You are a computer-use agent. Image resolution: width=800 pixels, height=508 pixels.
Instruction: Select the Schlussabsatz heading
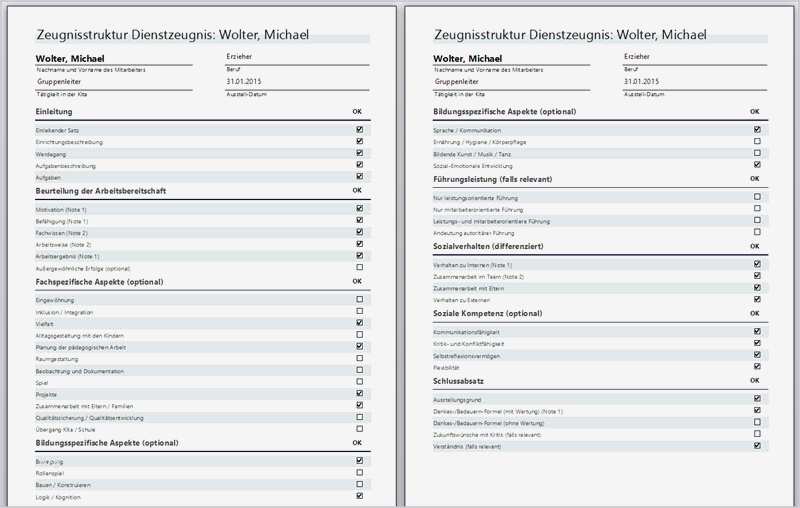458,381
